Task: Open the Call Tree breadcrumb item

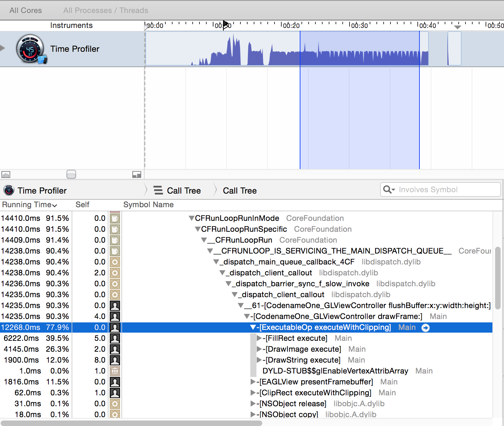Action: [240, 190]
